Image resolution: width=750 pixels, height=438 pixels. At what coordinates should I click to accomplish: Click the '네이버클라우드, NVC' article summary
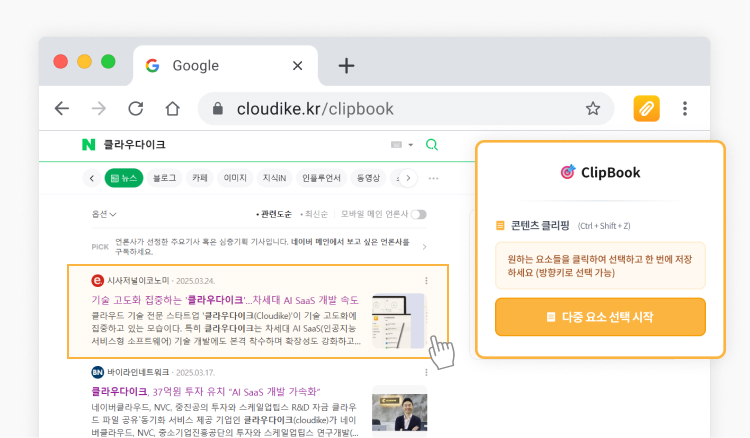[x=225, y=419]
